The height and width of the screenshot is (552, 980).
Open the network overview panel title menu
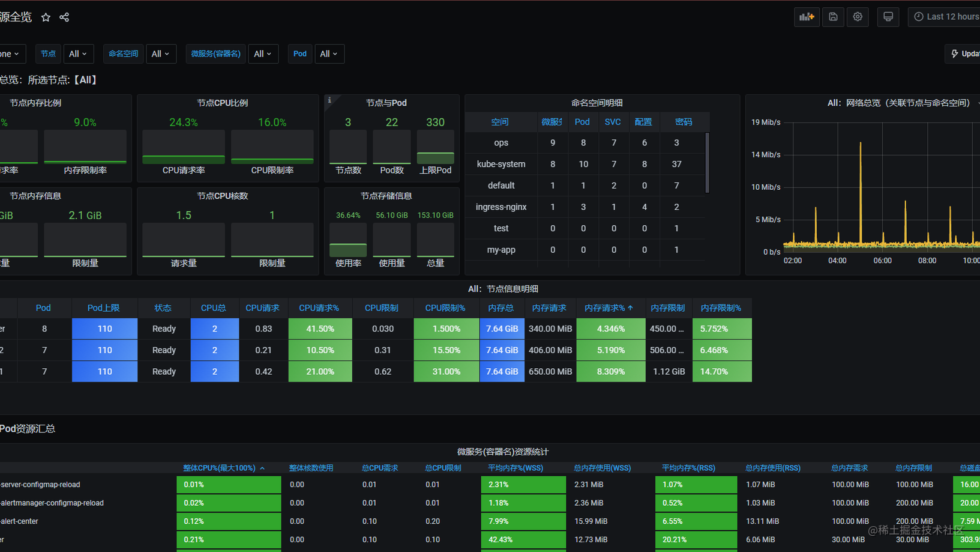pos(898,103)
